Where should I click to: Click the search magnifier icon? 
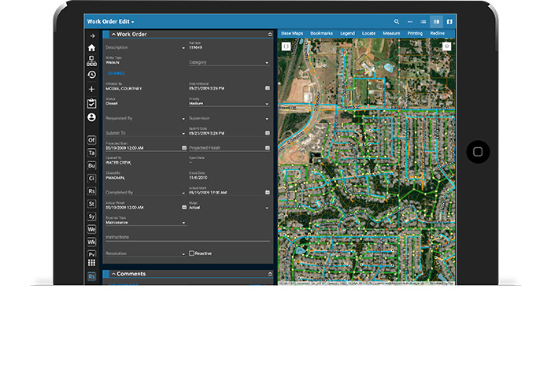(x=397, y=21)
